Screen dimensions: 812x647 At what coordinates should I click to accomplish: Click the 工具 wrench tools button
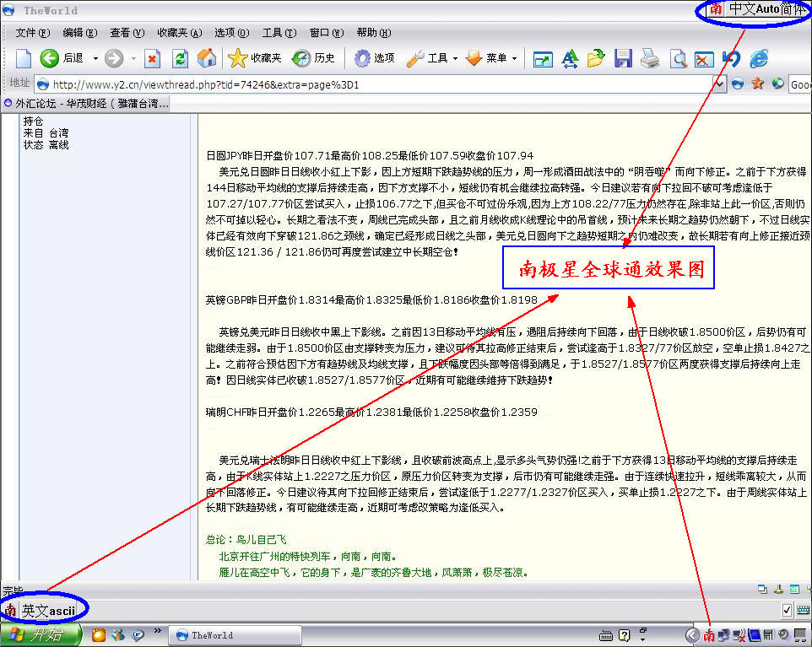point(427,58)
